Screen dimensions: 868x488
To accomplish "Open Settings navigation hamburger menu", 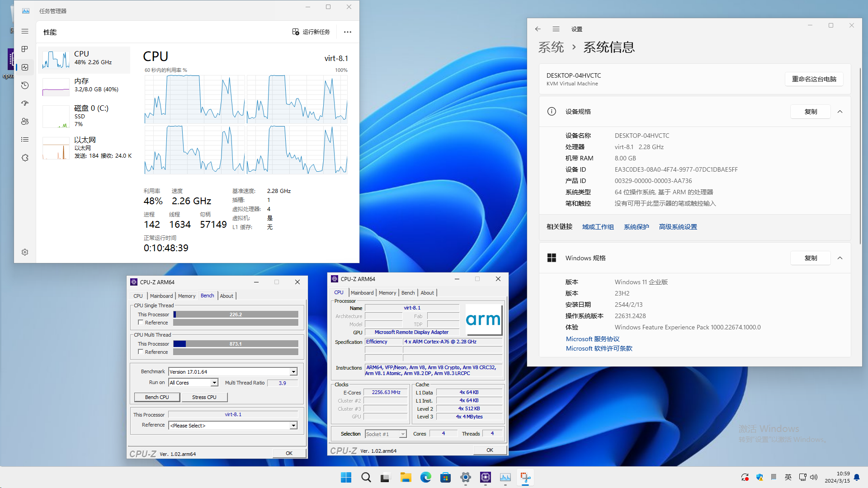I will click(556, 29).
